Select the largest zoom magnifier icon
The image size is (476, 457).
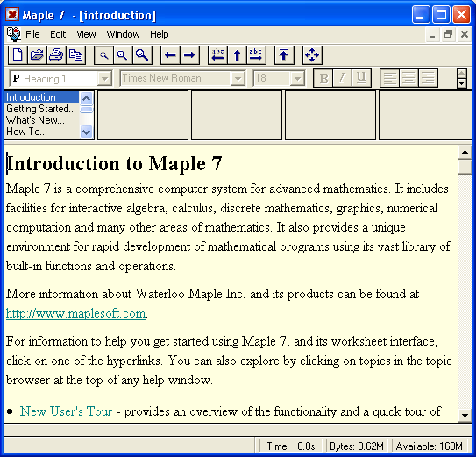(x=142, y=55)
